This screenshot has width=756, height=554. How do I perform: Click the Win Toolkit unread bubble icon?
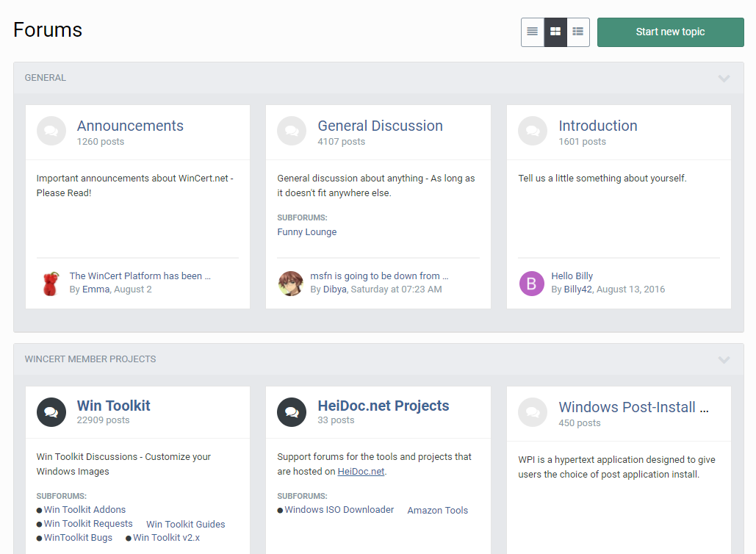(51, 412)
